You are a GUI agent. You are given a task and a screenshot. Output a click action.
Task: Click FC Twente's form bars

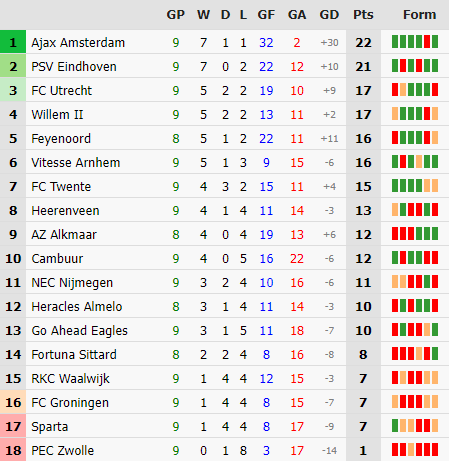pos(415,186)
